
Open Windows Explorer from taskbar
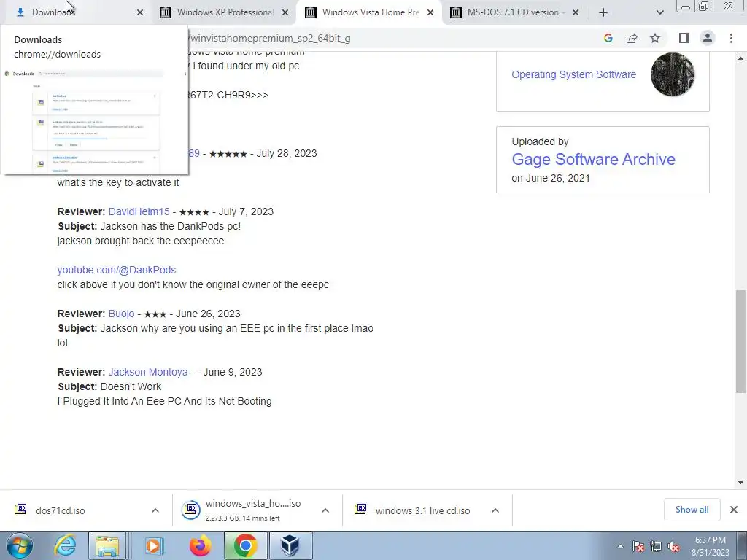(x=107, y=545)
